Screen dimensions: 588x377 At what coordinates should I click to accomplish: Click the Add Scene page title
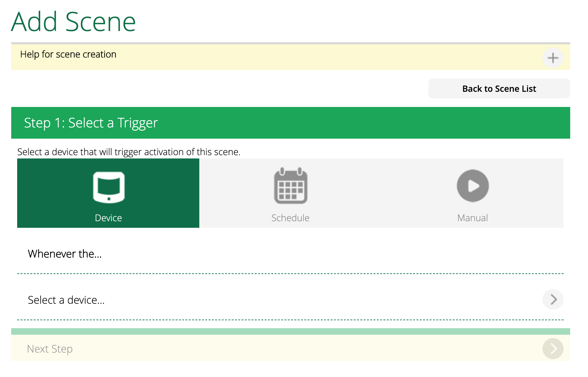click(x=74, y=22)
